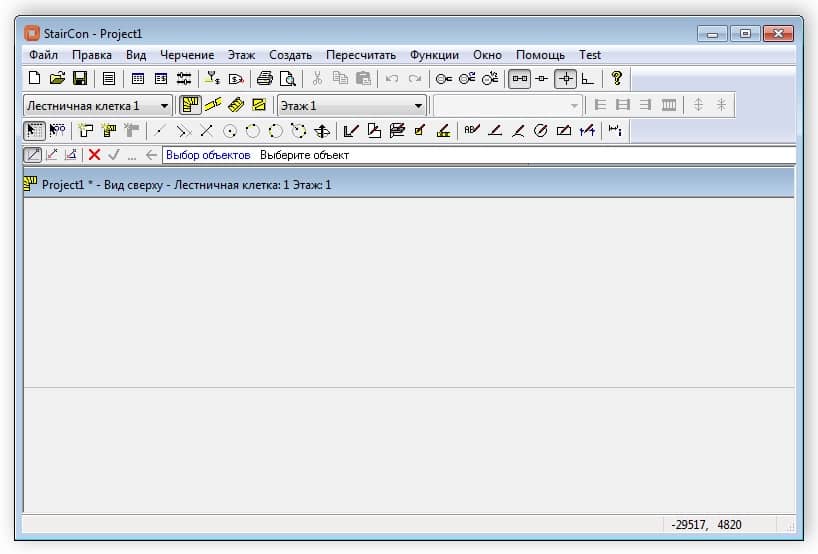The height and width of the screenshot is (554, 818).
Task: Click the red X cancel icon
Action: point(94,155)
